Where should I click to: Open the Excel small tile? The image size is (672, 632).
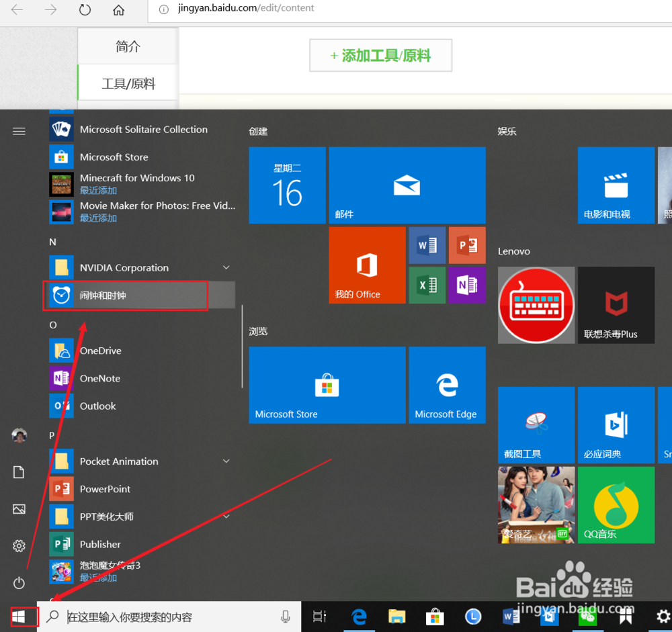coord(427,285)
